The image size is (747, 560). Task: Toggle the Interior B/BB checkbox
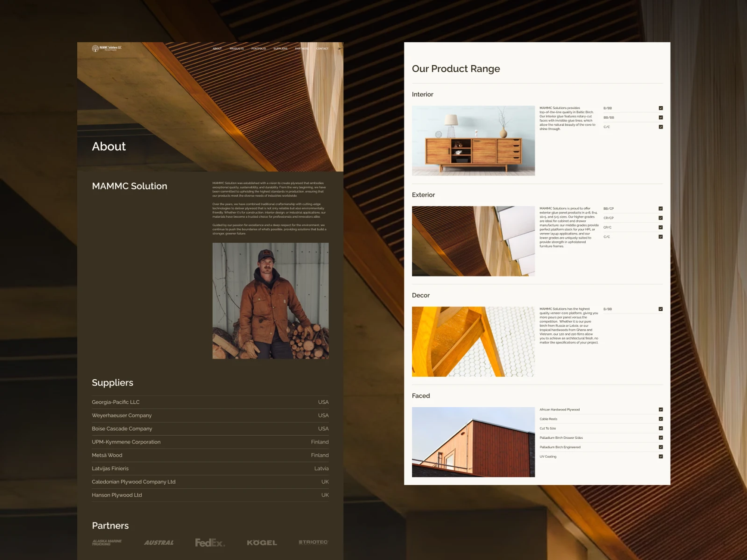click(x=661, y=108)
